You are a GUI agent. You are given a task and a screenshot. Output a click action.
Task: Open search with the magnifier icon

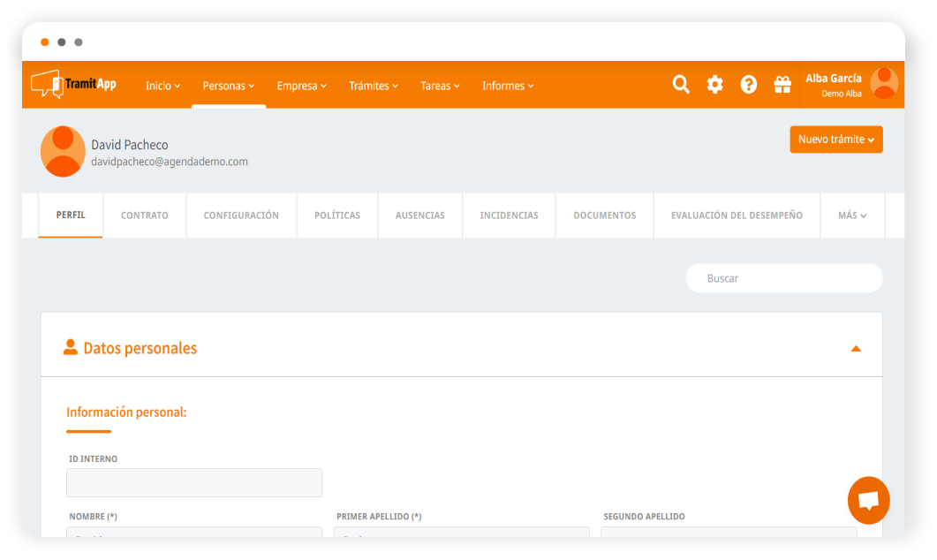681,85
